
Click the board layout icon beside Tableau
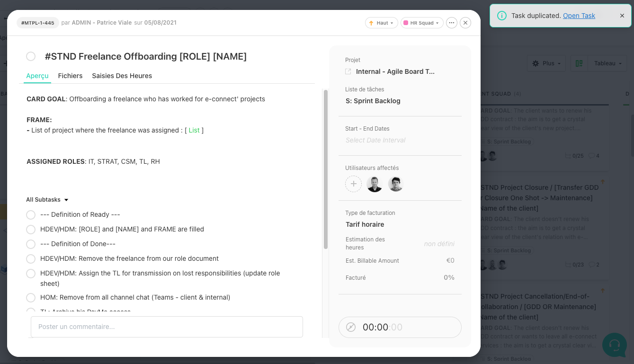click(579, 63)
